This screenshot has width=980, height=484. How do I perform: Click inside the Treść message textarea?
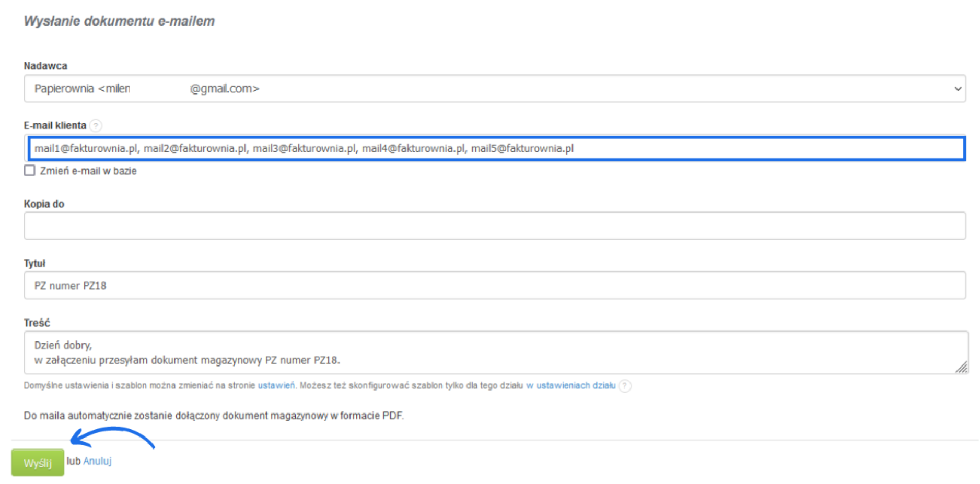(494, 352)
